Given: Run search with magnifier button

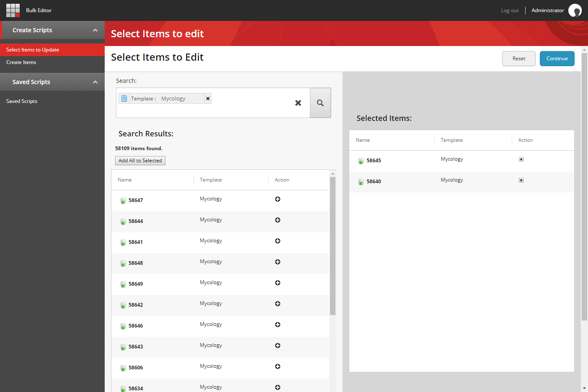Looking at the screenshot, I should (x=320, y=103).
